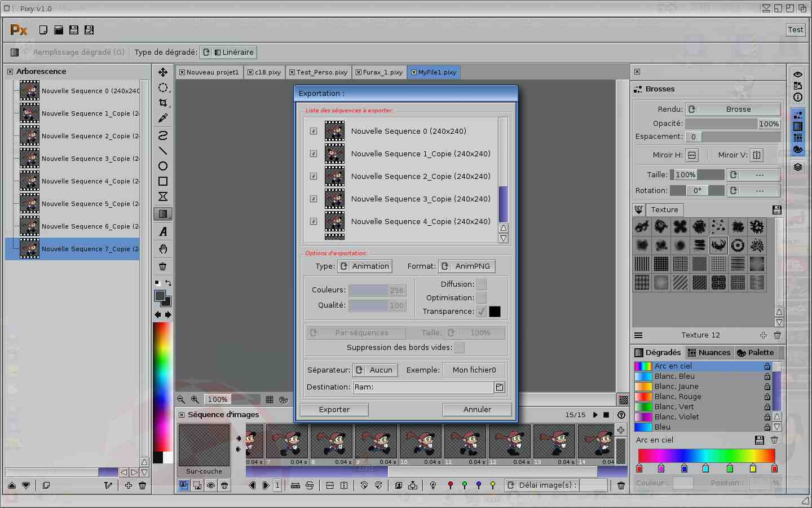Click the Exporter button
This screenshot has height=508, width=812.
[334, 410]
